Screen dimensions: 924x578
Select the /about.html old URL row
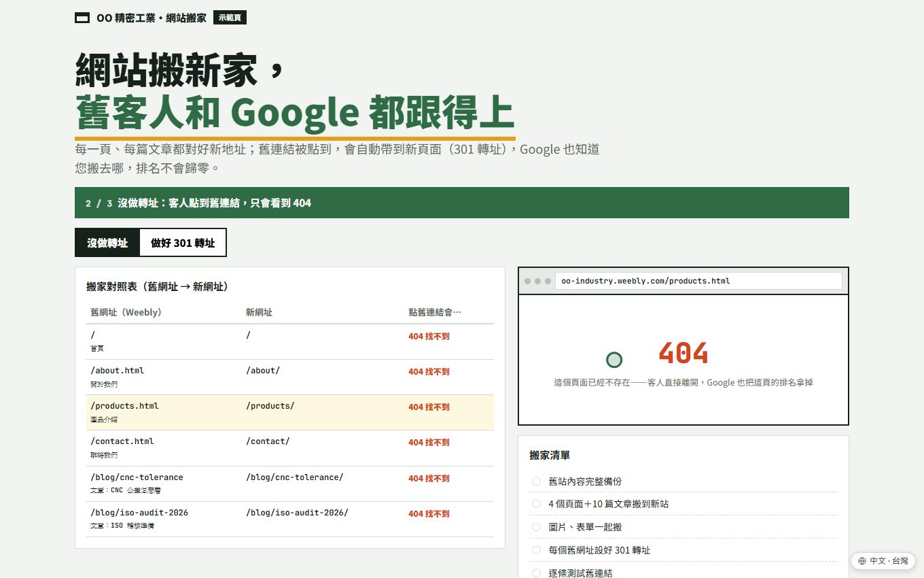coord(290,377)
